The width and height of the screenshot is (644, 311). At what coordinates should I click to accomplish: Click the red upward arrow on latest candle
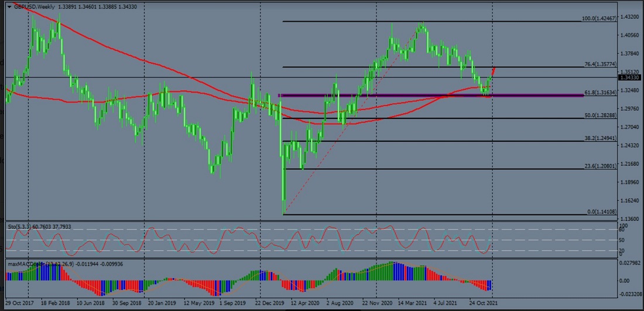click(x=493, y=71)
